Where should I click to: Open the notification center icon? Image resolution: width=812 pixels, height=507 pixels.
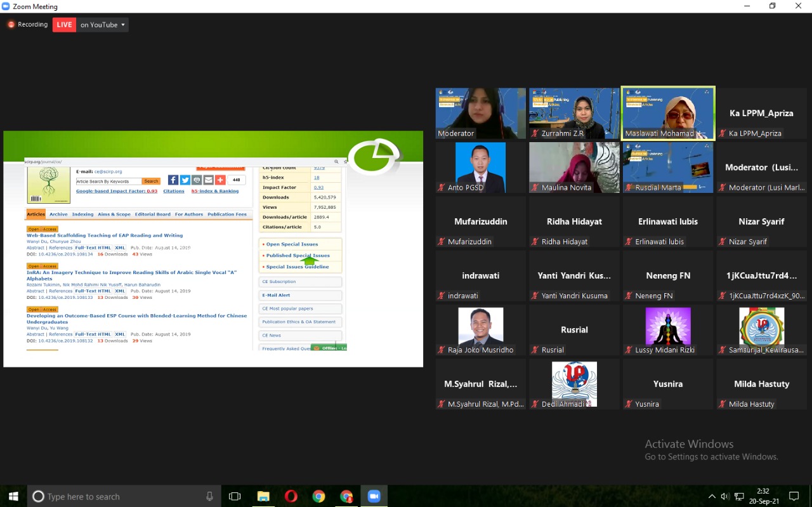click(794, 496)
